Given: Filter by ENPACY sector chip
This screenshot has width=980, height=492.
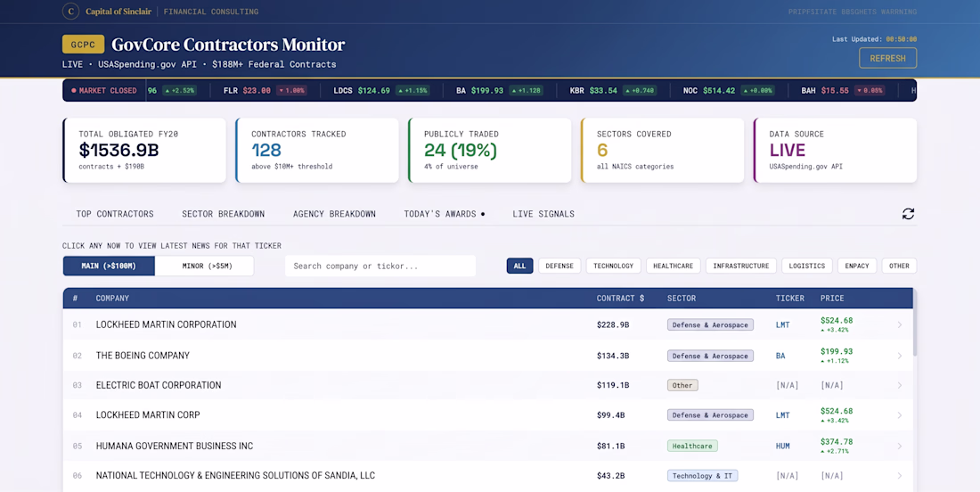Looking at the screenshot, I should click(x=857, y=266).
